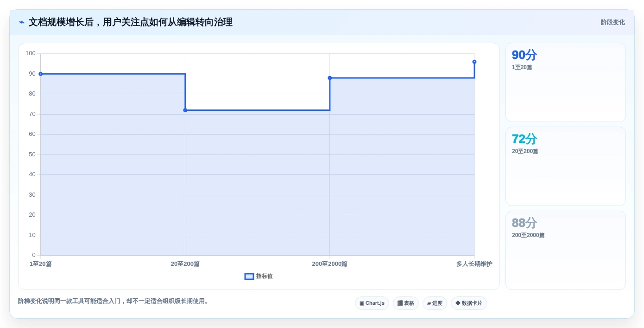The height and width of the screenshot is (328, 644).
Task: Select the 数据卡片 tag chip
Action: tap(469, 303)
